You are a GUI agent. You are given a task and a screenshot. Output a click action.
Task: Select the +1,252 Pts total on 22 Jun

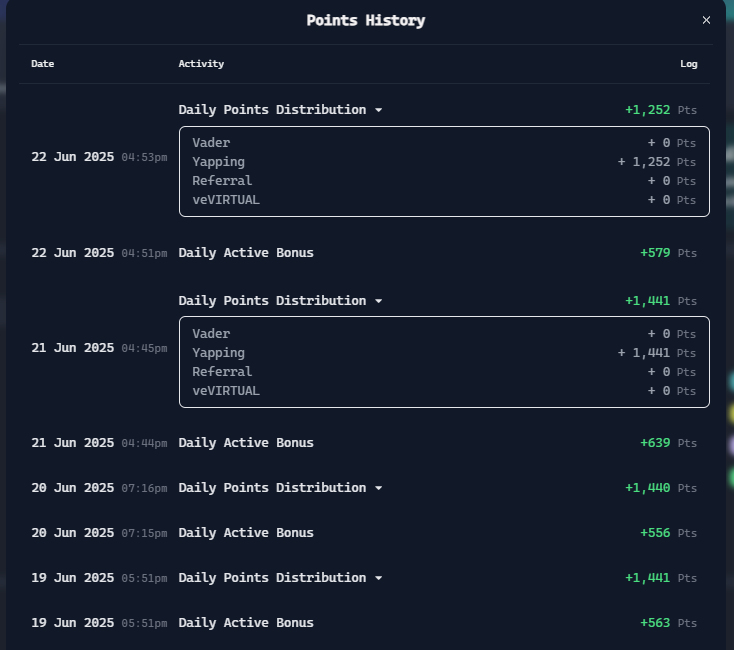tap(661, 110)
